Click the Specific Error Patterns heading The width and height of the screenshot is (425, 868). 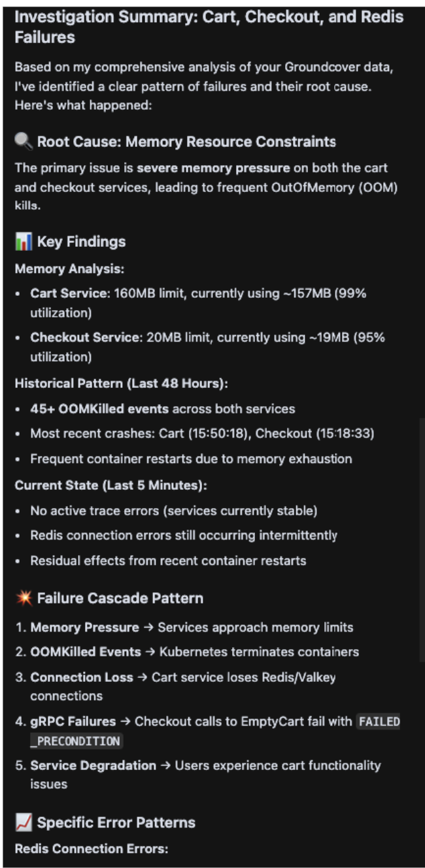[x=116, y=823]
